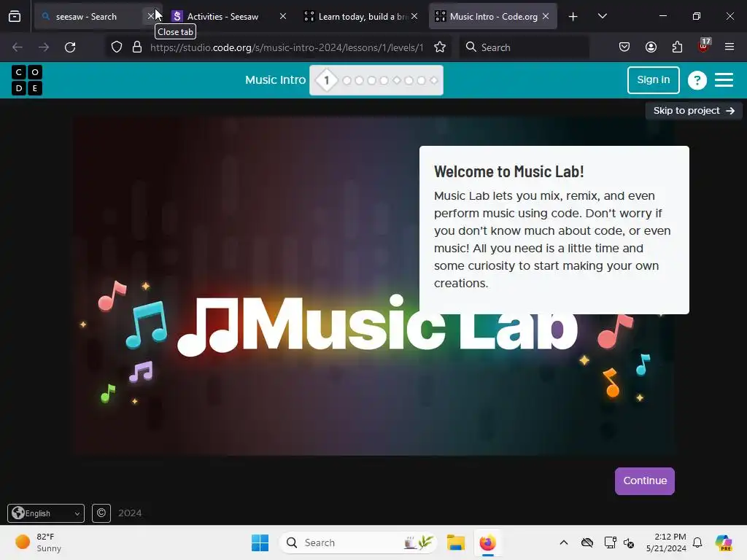747x560 pixels.
Task: Select Music Intro - Code.org tab
Action: (493, 16)
